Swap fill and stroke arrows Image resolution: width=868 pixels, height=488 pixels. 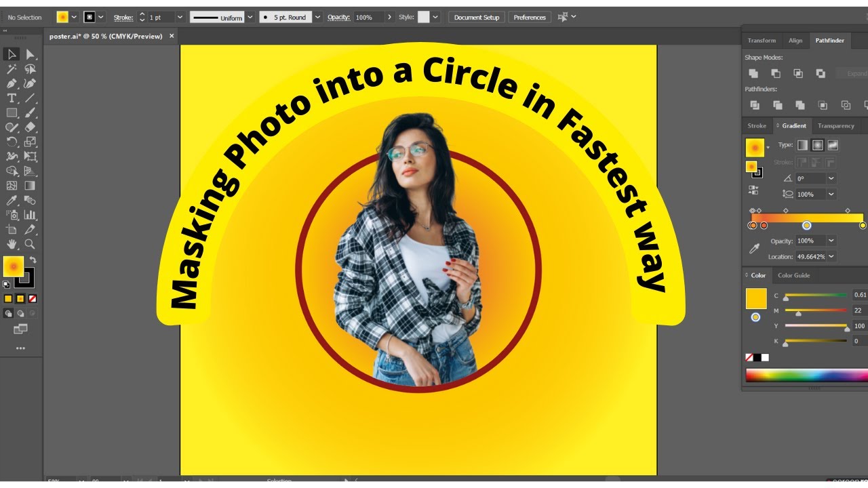click(33, 260)
